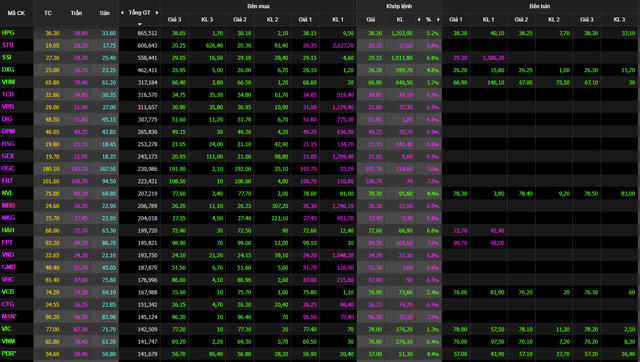This screenshot has height=362, width=640.
Task: Open NKG stock ticker
Action: click(x=8, y=218)
